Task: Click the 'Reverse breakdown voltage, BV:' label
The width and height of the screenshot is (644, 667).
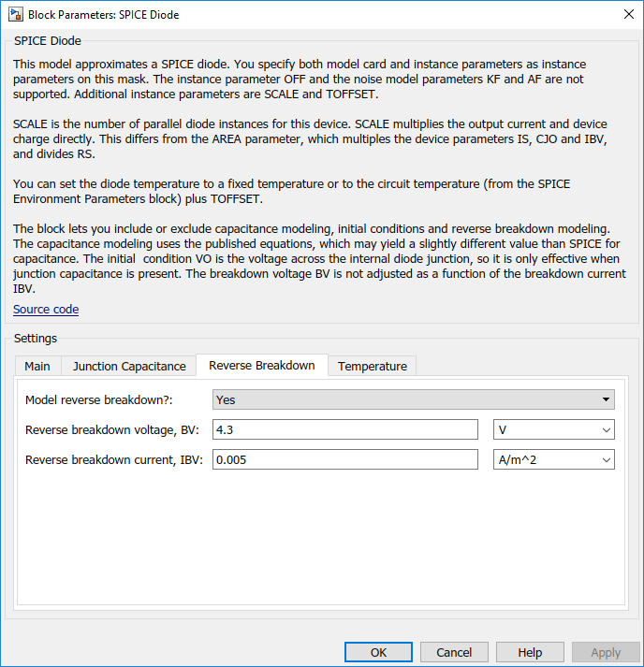Action: (112, 430)
